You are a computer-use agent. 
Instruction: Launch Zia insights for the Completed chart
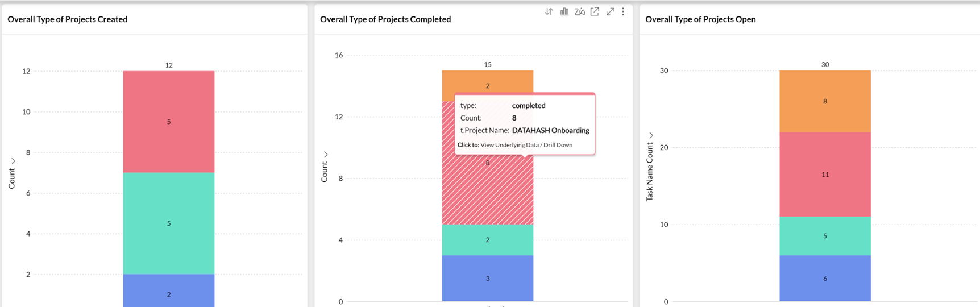click(x=579, y=11)
